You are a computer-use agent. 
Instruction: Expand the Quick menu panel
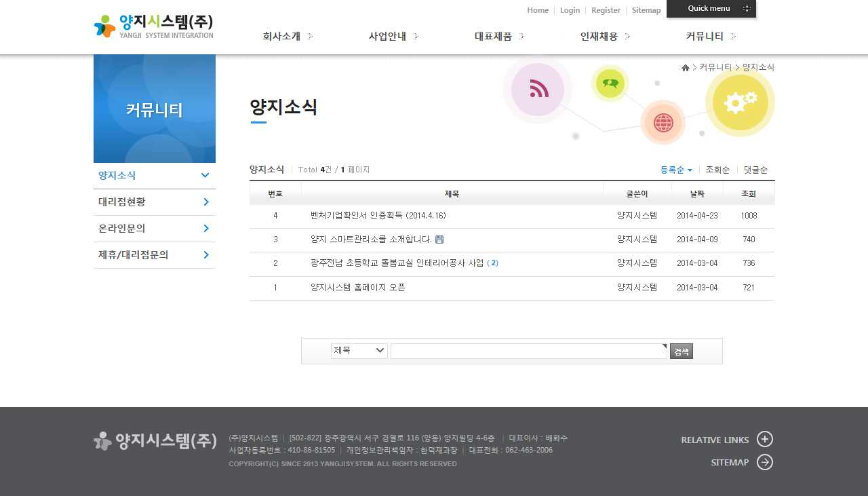[x=711, y=9]
